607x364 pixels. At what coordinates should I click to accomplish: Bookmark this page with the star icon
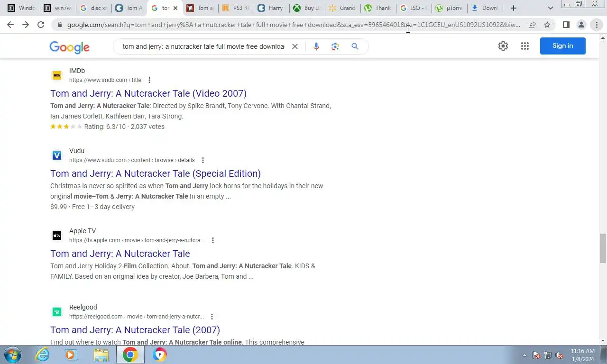coord(547,25)
